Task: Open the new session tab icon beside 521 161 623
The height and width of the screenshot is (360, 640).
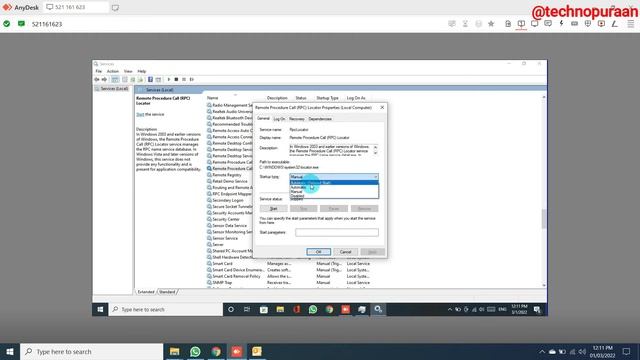Action: [x=115, y=8]
